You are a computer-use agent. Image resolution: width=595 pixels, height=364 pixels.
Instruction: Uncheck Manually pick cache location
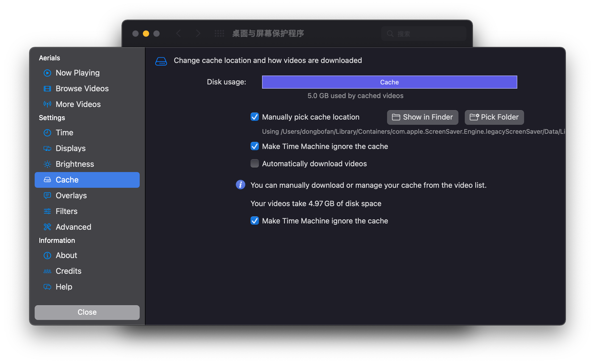[x=254, y=117]
